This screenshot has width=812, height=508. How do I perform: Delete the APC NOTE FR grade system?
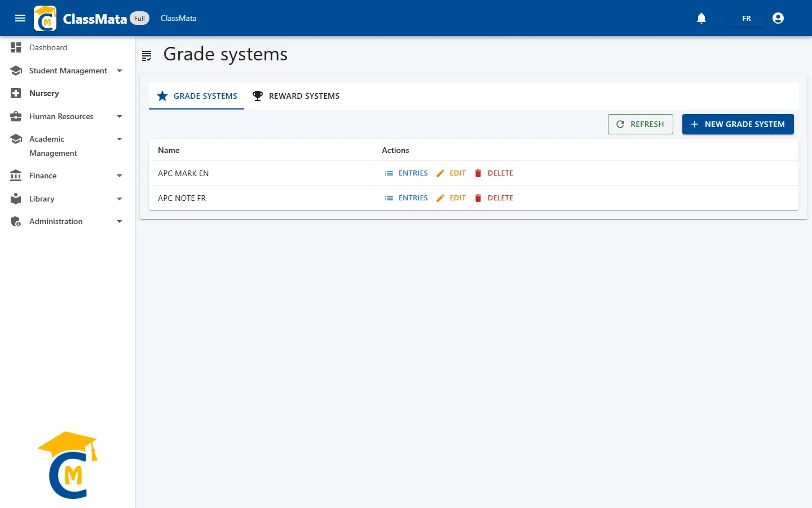[494, 198]
